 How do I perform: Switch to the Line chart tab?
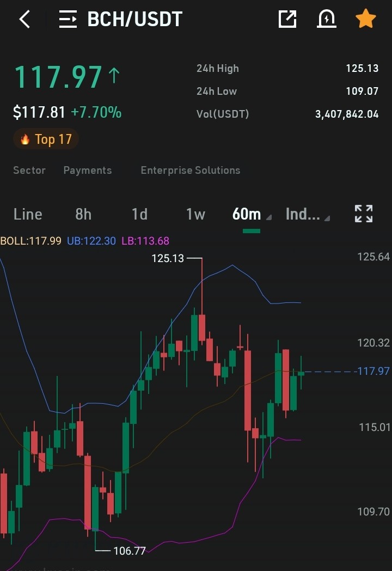28,214
